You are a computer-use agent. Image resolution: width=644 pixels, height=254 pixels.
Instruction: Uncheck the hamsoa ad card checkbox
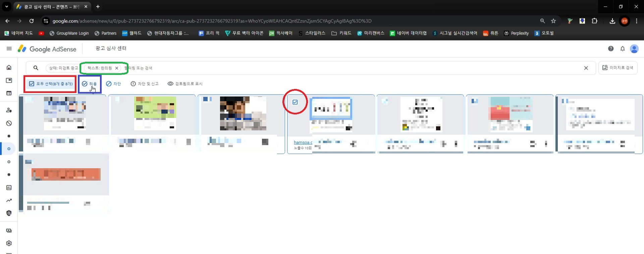[x=295, y=102]
